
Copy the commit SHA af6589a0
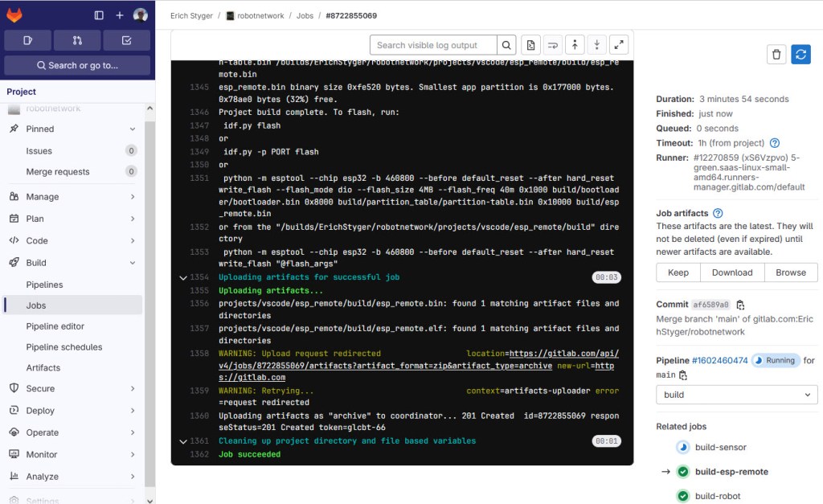[x=740, y=305]
